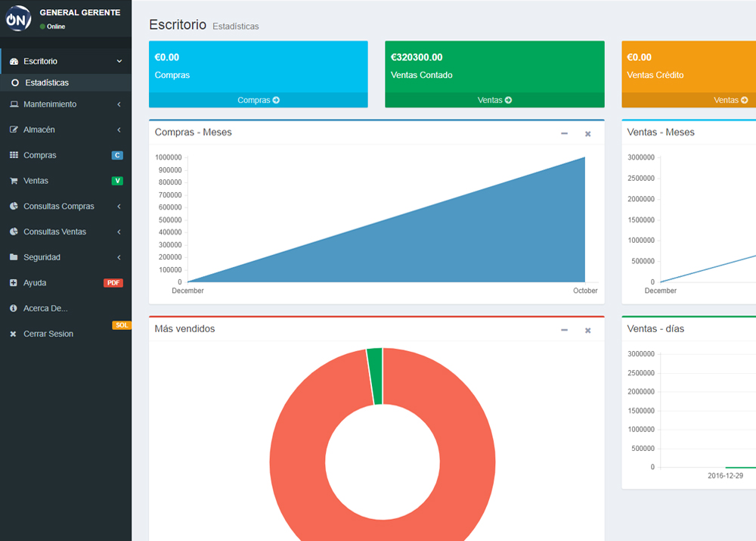Open Ventas link in green Contado card
Viewport: 756px width, 541px height.
click(x=494, y=100)
